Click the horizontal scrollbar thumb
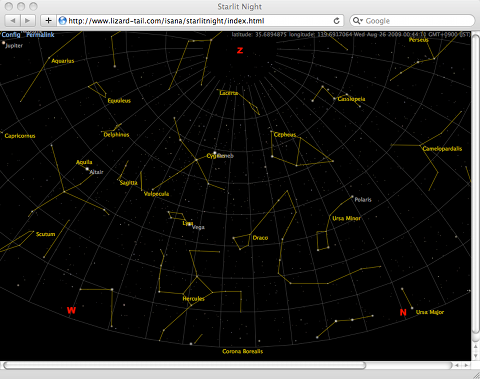The height and width of the screenshot is (379, 480). pos(184,365)
